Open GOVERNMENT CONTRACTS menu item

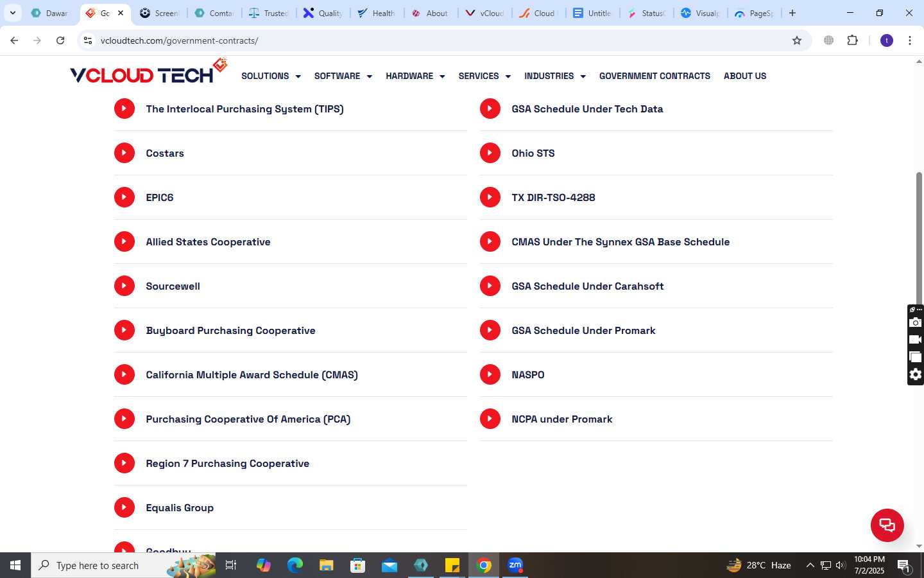pos(654,76)
